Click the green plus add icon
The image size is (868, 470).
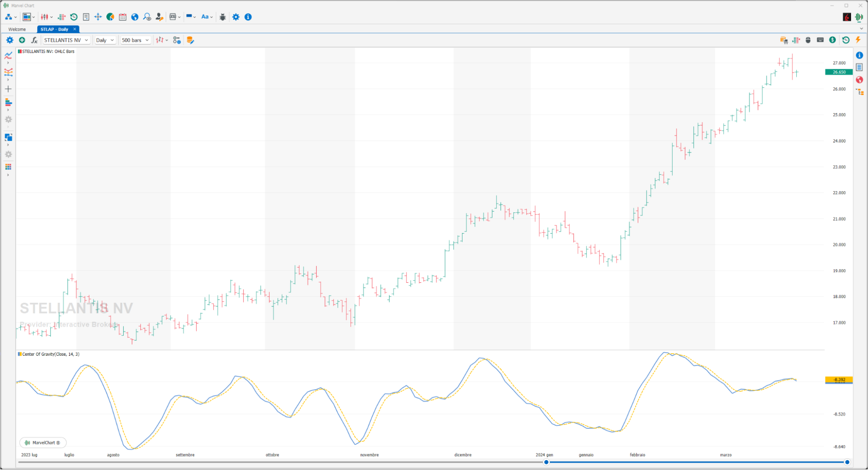22,40
